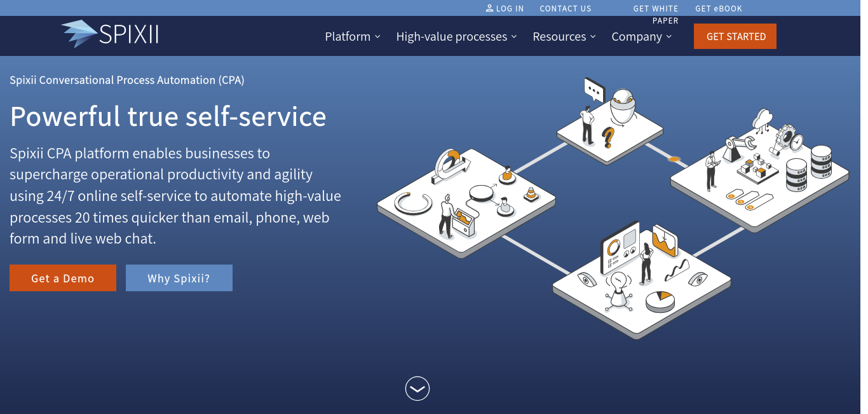
Task: Click the Spixii logo
Action: (x=110, y=34)
